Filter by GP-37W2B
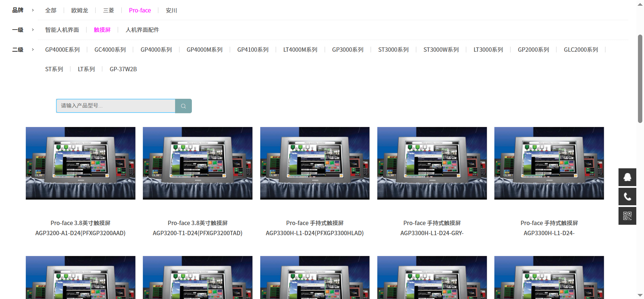The image size is (644, 299). pyautogui.click(x=123, y=69)
